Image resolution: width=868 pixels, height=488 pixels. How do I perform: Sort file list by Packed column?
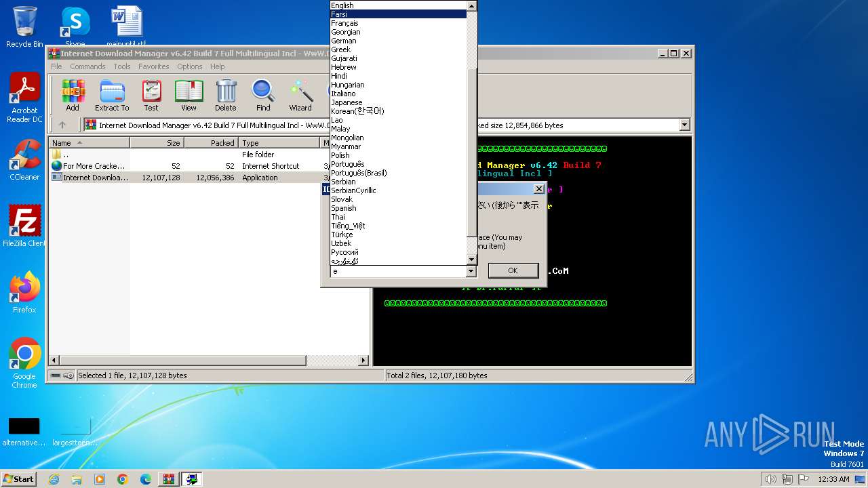[x=211, y=143]
